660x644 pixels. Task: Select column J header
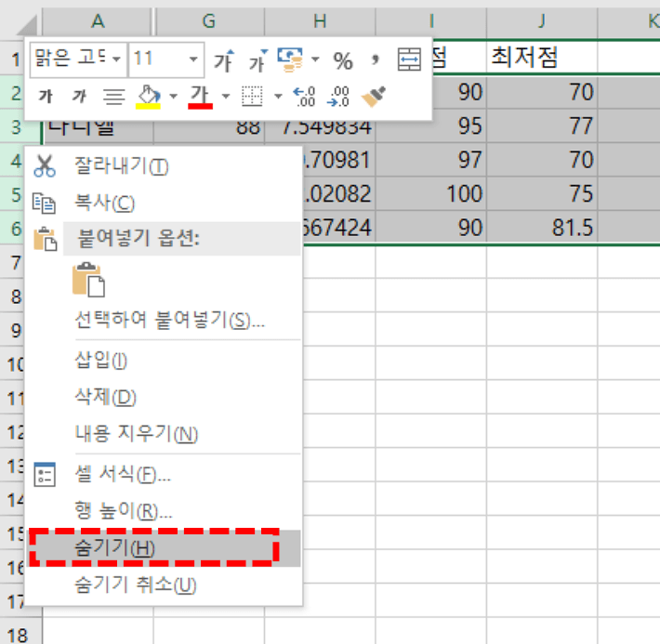[542, 21]
